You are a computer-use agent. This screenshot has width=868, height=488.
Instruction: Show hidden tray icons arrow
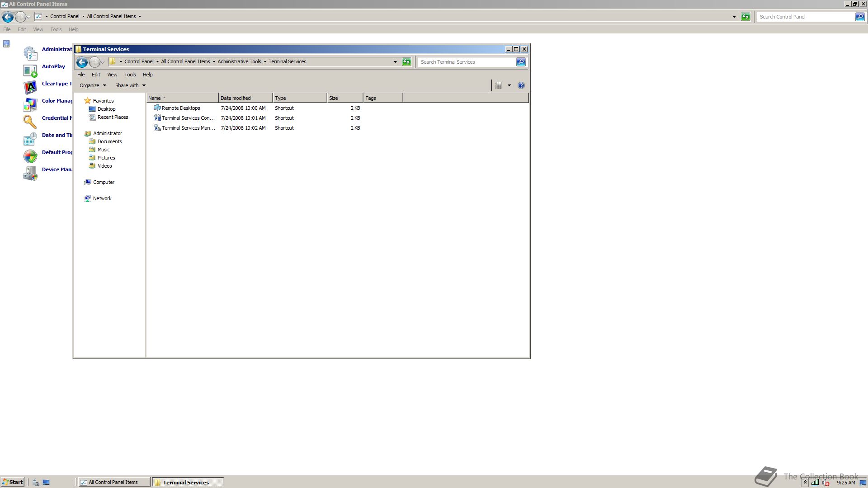(805, 482)
